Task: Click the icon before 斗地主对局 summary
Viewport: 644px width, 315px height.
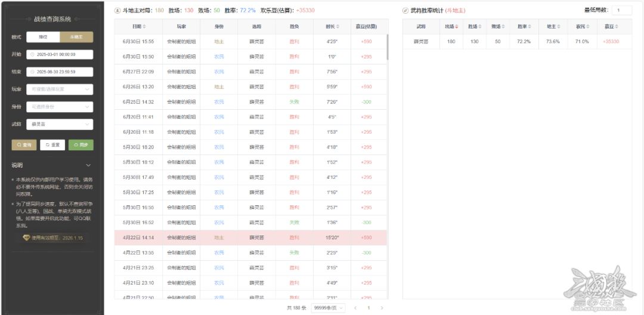Action: click(x=117, y=10)
